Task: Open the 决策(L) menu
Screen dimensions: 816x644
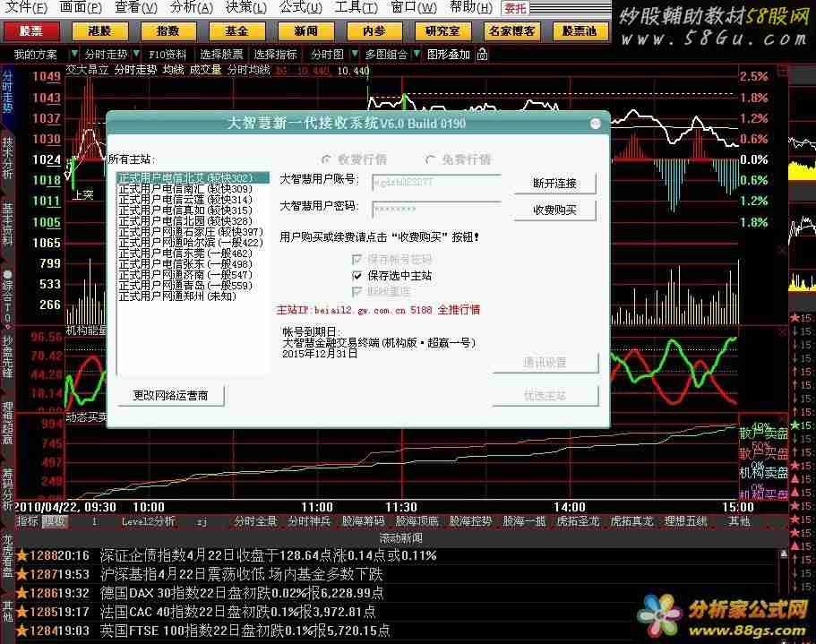Action: coord(245,7)
